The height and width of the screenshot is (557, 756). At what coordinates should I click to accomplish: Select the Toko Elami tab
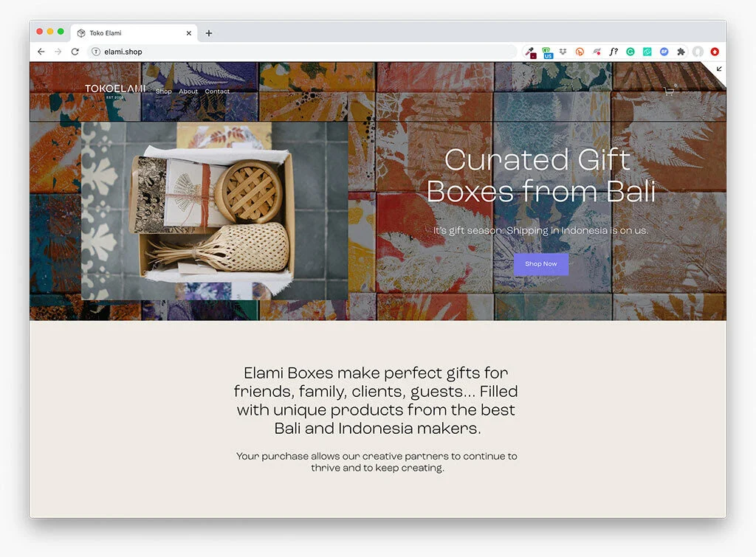(x=134, y=33)
